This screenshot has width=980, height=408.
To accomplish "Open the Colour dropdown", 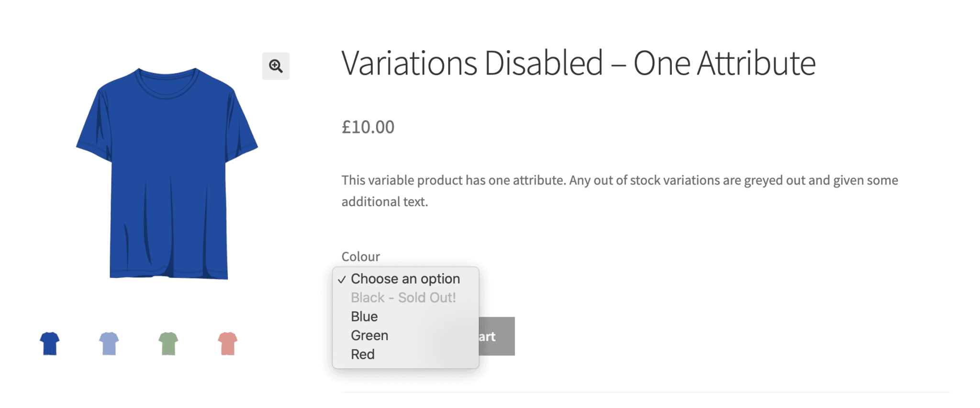I will click(x=407, y=278).
